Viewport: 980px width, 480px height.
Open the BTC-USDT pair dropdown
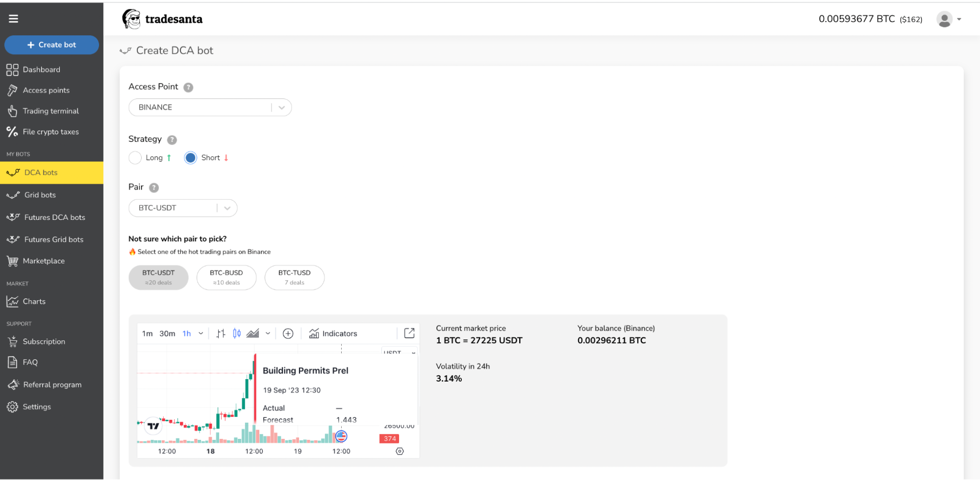[227, 208]
